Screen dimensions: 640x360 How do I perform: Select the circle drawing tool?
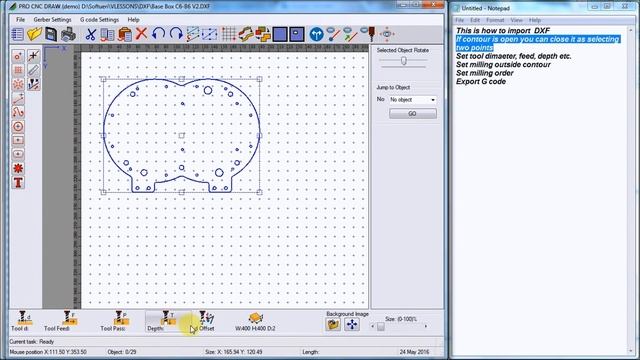click(18, 126)
